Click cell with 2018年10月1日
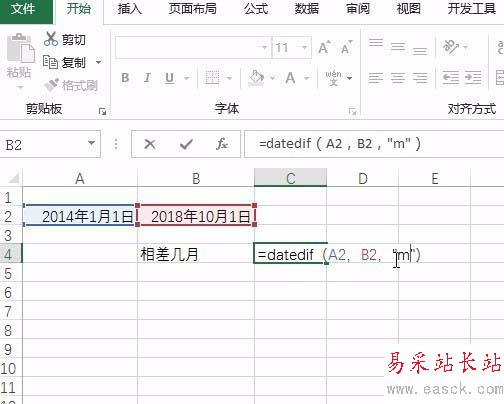Viewport: 504px width, 404px height. tap(196, 216)
